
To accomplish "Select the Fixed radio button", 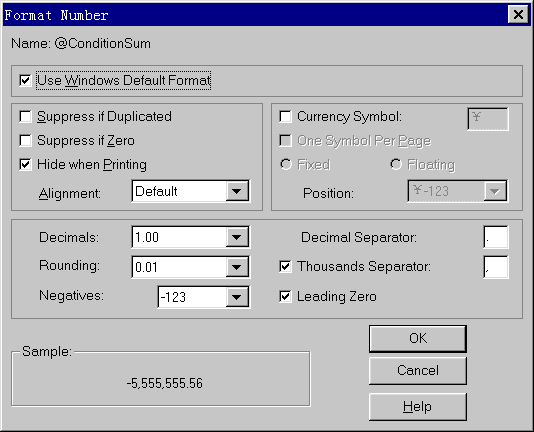I will [x=286, y=165].
